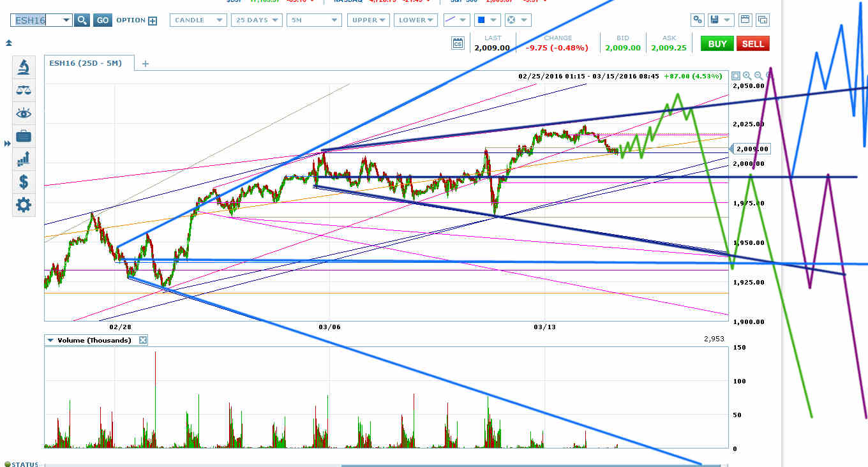Open the delete drawings X dropdown
Viewport: 868px width, 467px height.
[x=517, y=20]
